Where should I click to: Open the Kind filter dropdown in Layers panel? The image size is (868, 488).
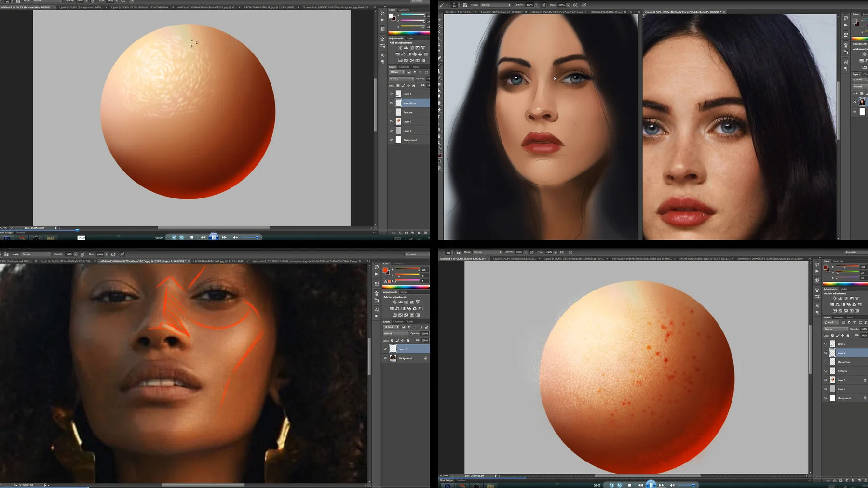[x=397, y=72]
